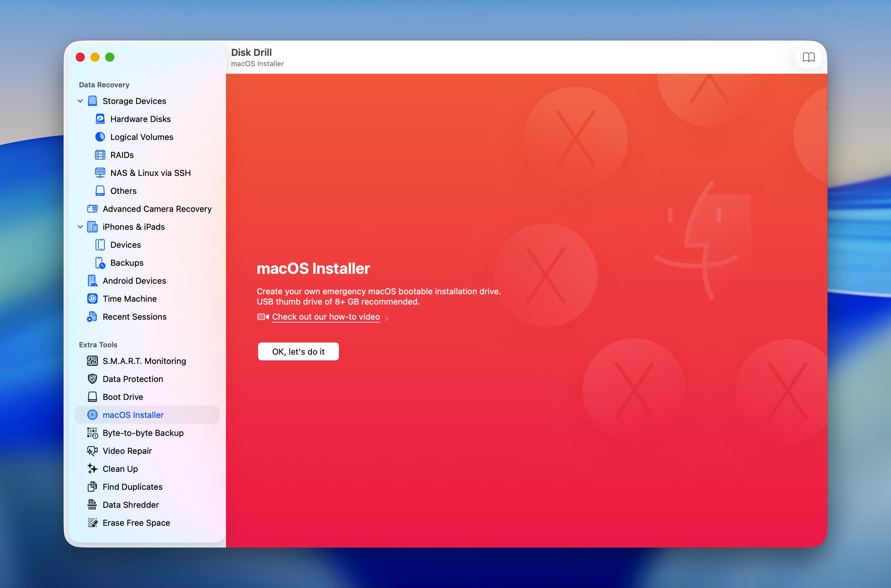Open Find Duplicates tool
This screenshot has width=891, height=588.
pos(147,487)
